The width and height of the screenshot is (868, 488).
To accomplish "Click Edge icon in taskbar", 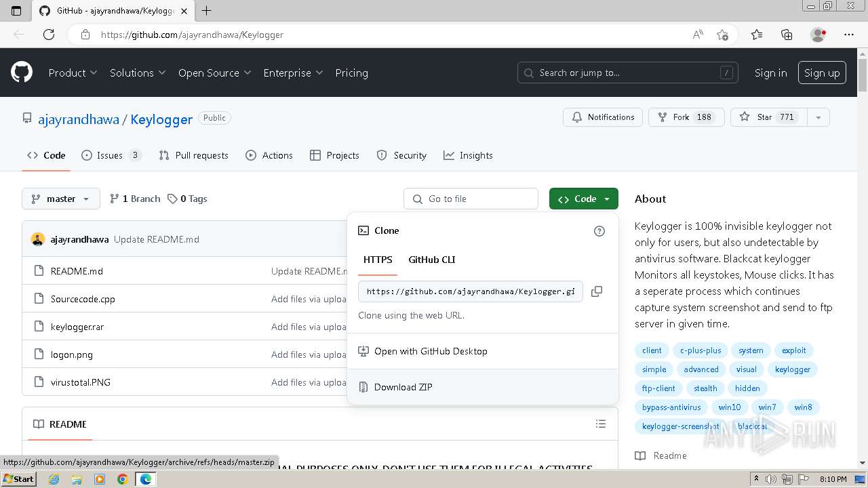I will click(145, 479).
